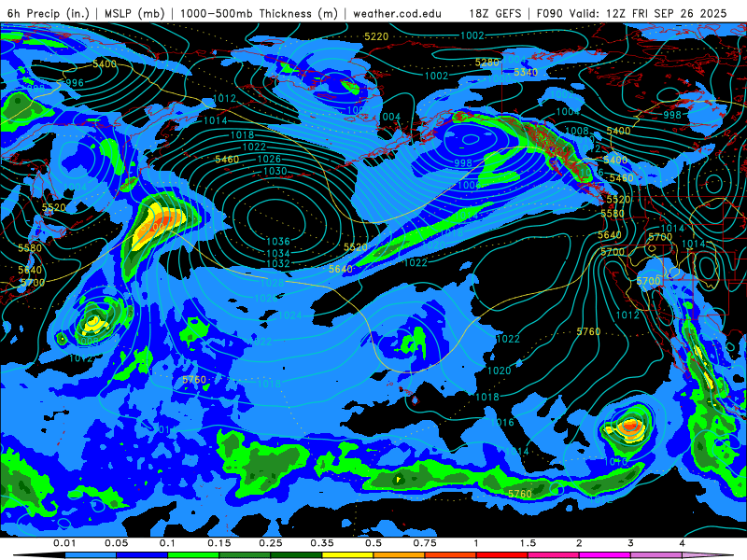Click the light purple 3–4 legend swatch
This screenshot has height=560, width=747.
pyautogui.click(x=656, y=555)
